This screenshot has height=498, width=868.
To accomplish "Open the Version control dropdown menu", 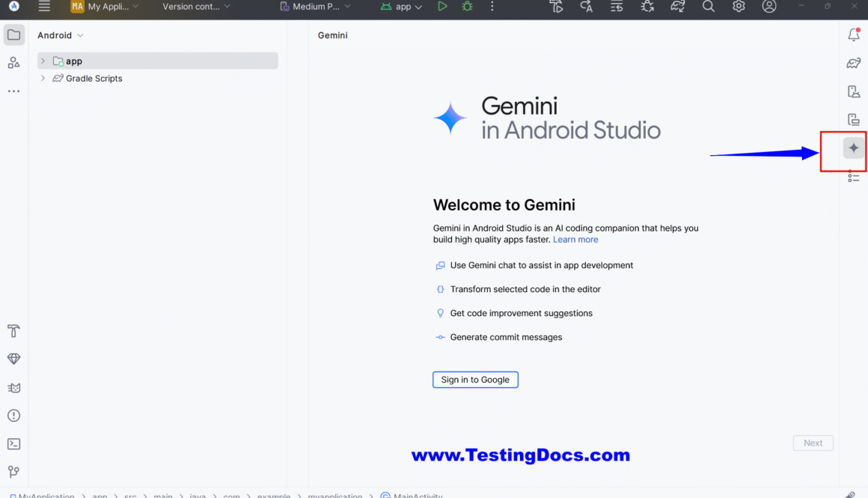I will [x=196, y=7].
